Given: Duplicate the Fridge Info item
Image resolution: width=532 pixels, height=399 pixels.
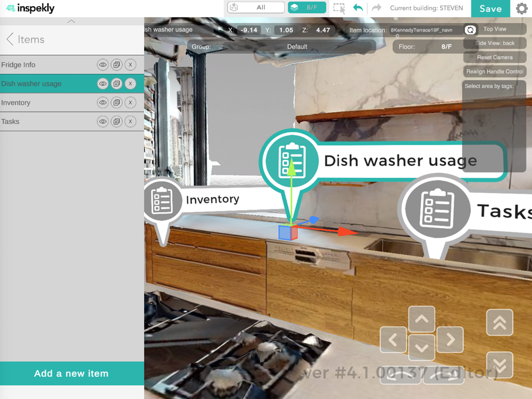Looking at the screenshot, I should 117,65.
